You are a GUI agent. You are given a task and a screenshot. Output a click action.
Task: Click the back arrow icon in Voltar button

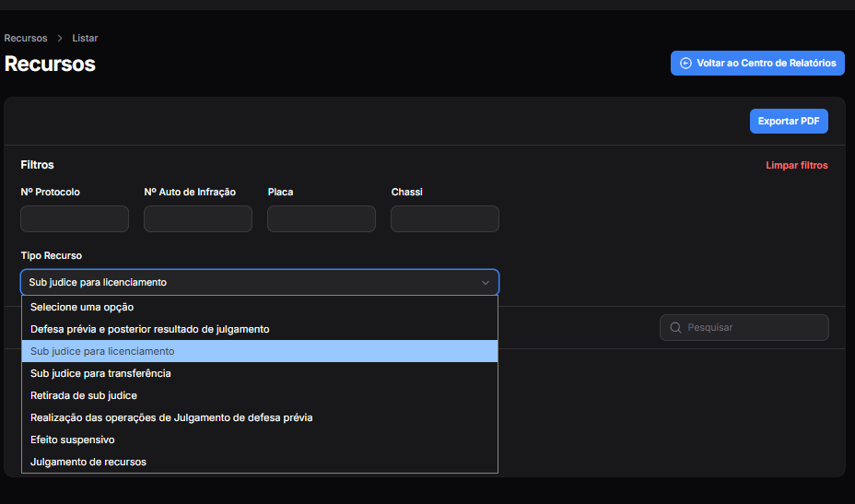click(685, 64)
